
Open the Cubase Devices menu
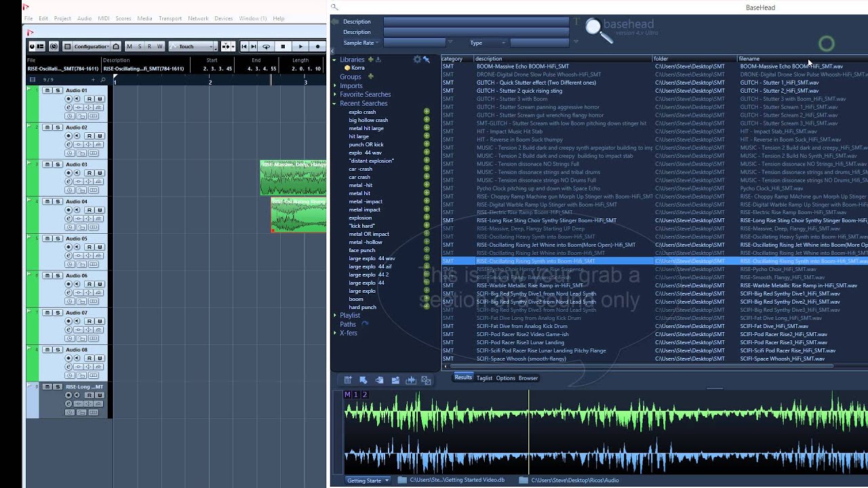pos(224,18)
